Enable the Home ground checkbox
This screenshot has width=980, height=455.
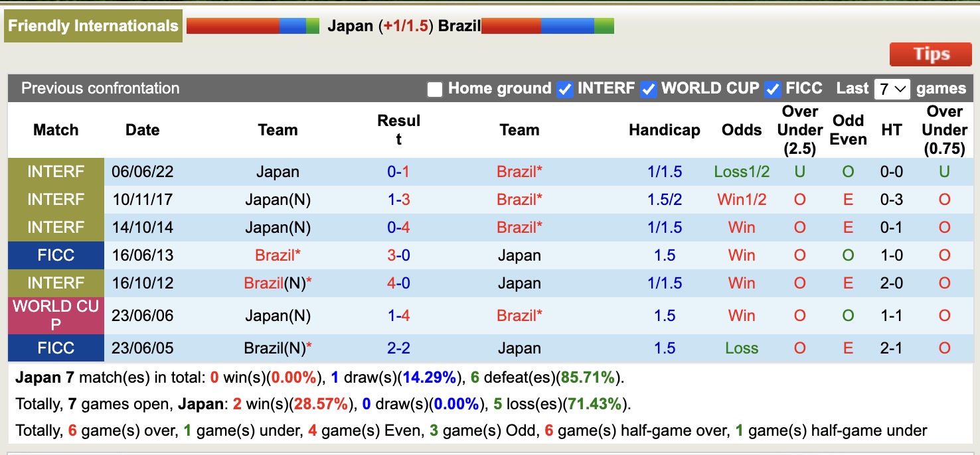[435, 88]
